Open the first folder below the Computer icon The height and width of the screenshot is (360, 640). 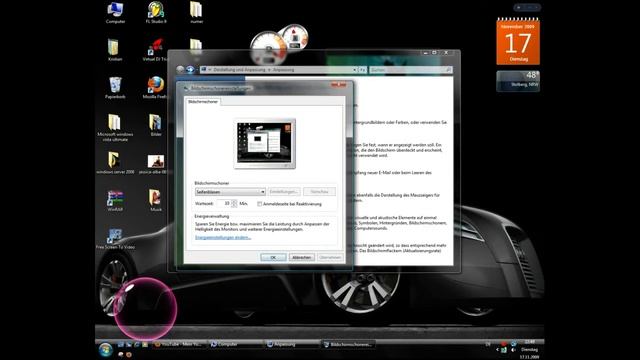point(114,50)
